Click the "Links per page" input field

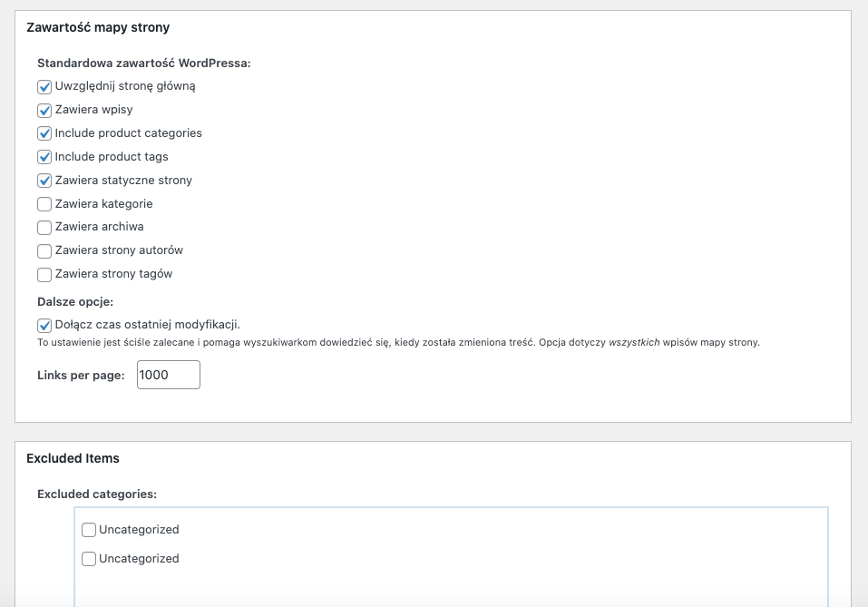tap(168, 374)
